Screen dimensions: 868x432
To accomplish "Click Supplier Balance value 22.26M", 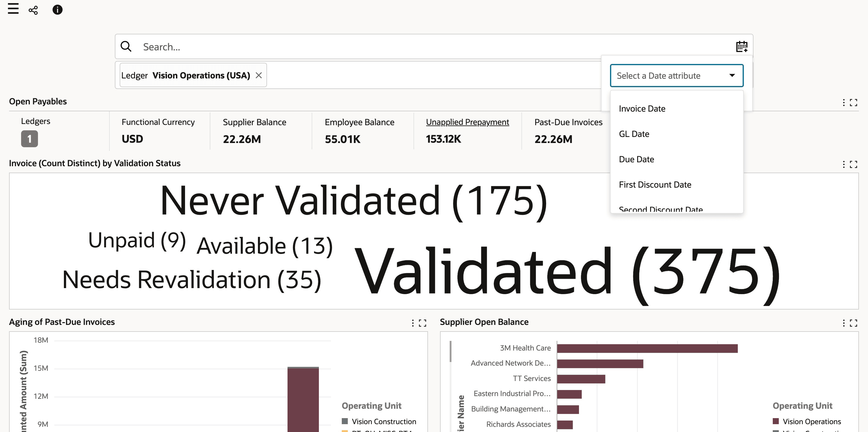I will (x=242, y=139).
